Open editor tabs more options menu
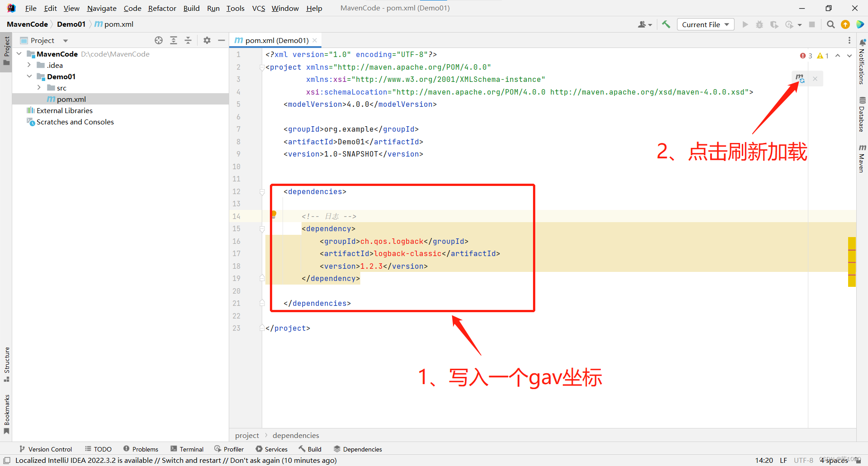The width and height of the screenshot is (868, 466). point(849,40)
